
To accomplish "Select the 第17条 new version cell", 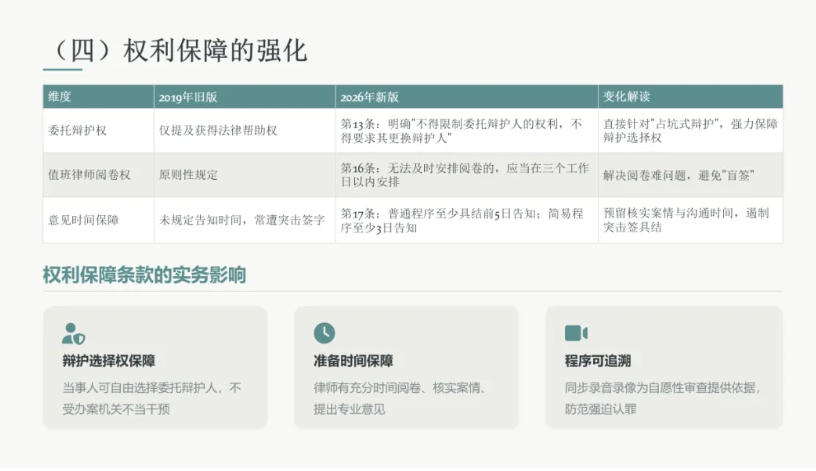I will click(x=467, y=220).
